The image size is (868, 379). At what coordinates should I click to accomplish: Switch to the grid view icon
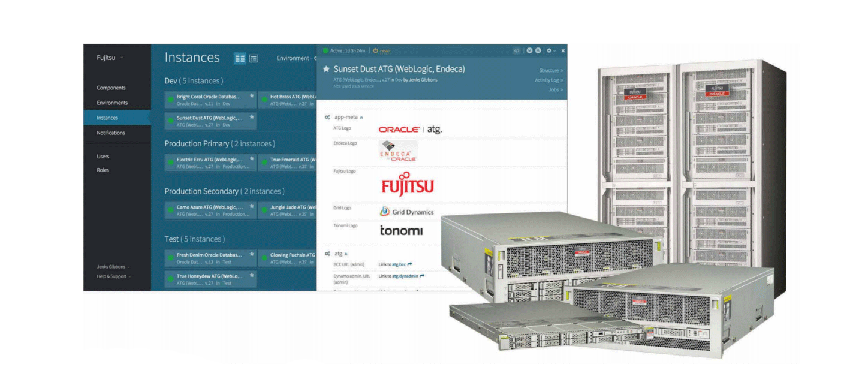[x=240, y=58]
